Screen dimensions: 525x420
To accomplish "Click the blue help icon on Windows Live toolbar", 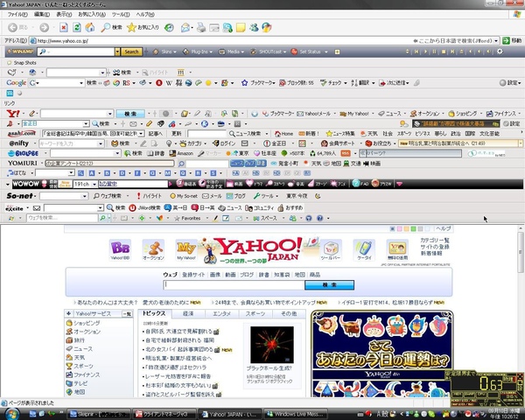I will (319, 219).
